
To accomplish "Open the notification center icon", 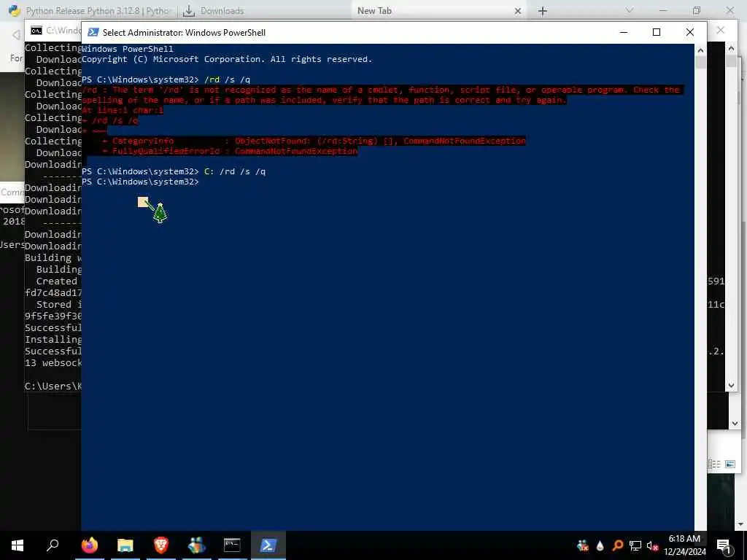I will click(x=724, y=546).
